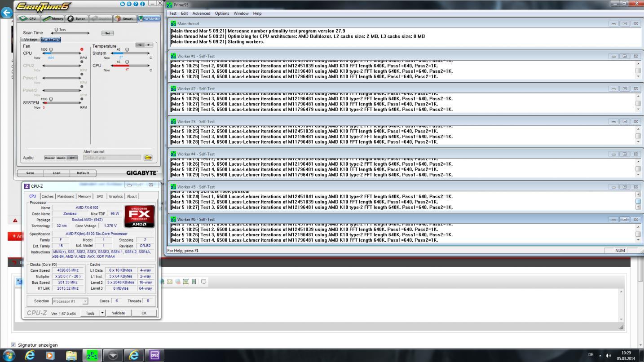
Task: Switch to the About tab in CPU-Z
Action: [x=132, y=196]
